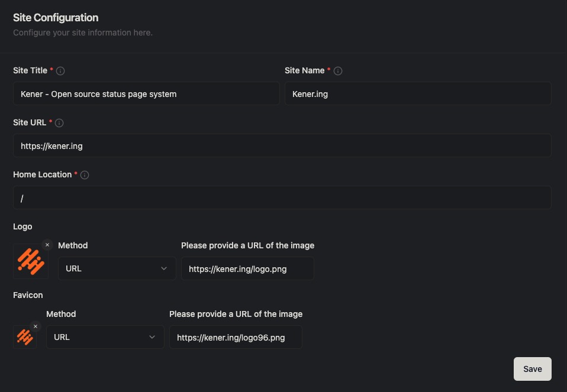This screenshot has height=392, width=567.
Task: Click the chevron on the favicon Method selector
Action: (x=152, y=337)
